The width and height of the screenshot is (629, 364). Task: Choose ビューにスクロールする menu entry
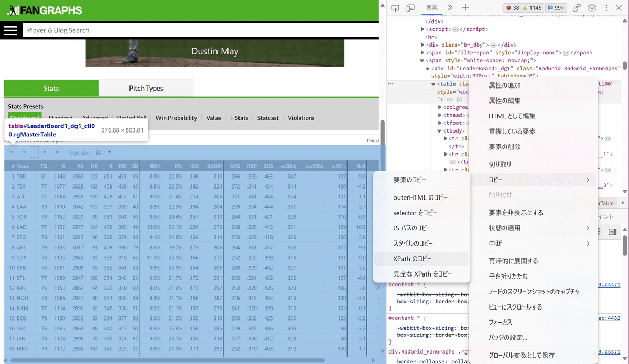(533, 307)
